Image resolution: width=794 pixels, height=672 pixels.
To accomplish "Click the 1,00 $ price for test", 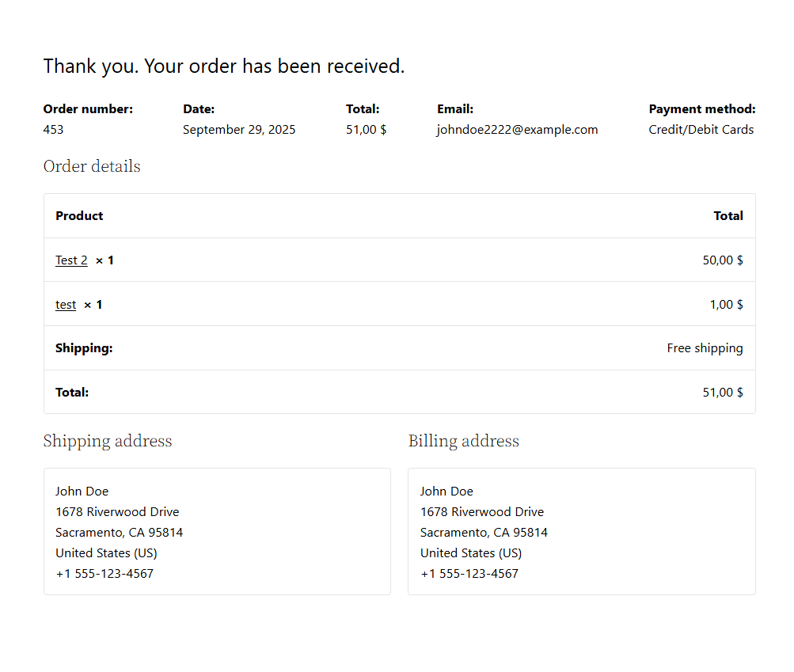I will click(726, 305).
